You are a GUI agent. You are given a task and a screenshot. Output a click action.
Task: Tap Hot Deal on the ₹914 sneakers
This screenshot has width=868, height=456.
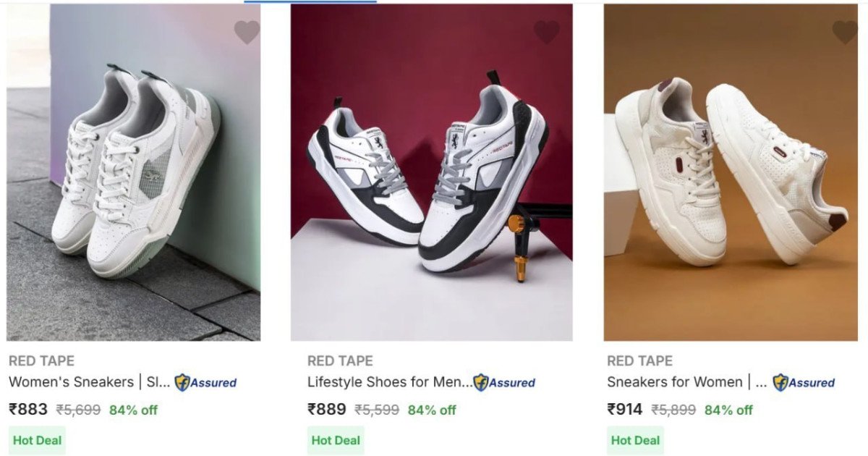(634, 439)
